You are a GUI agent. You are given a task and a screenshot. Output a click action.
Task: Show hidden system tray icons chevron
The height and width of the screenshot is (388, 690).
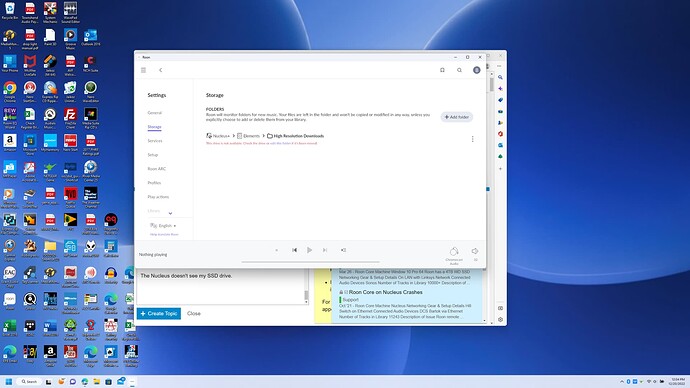622,381
